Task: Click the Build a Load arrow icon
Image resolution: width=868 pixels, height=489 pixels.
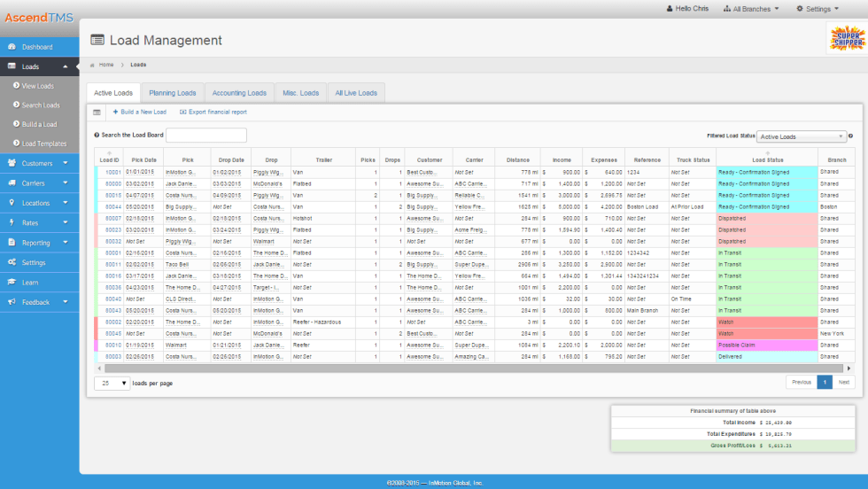Action: (x=16, y=124)
